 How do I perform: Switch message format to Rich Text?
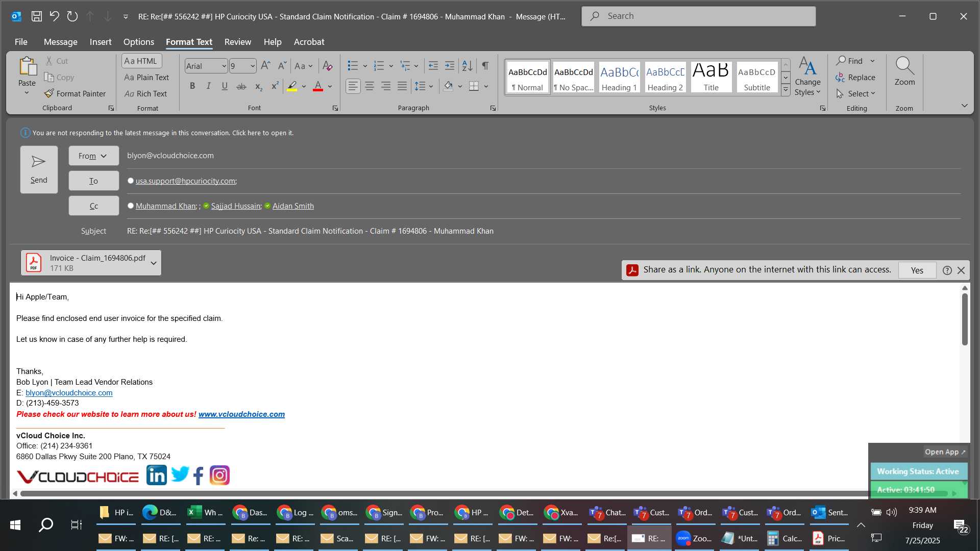click(146, 94)
